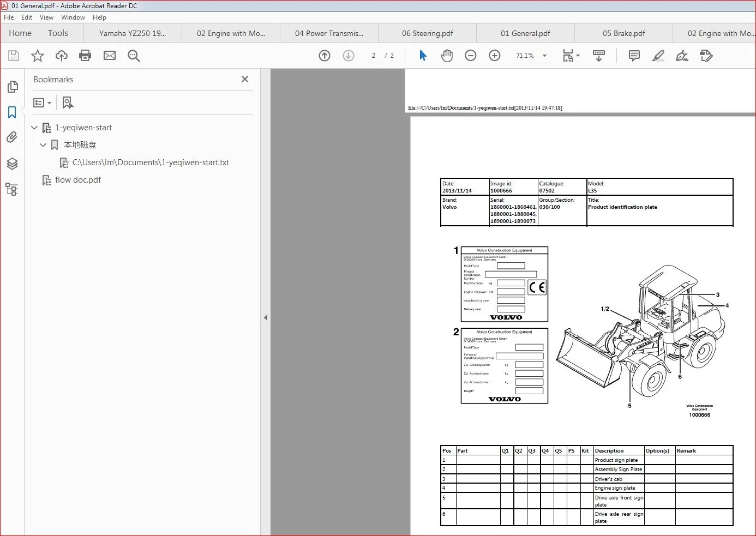Image resolution: width=756 pixels, height=536 pixels.
Task: Select the 1-yeqiwen-start bookmark label
Action: pos(83,128)
